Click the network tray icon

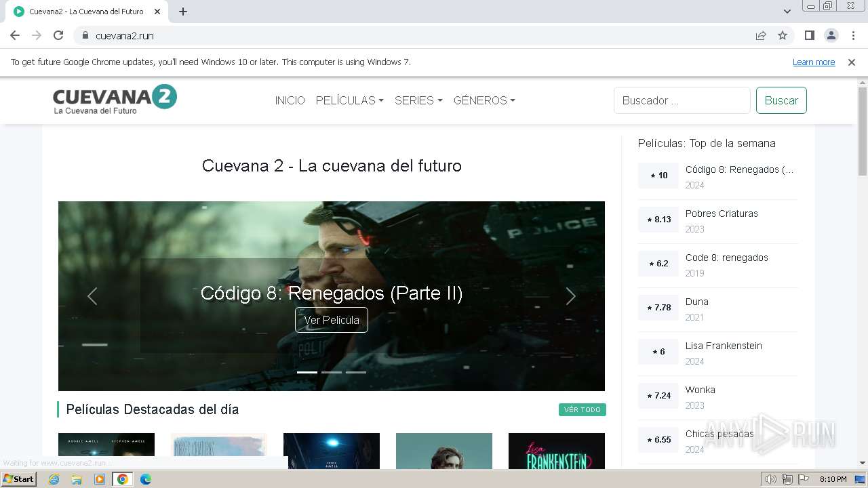787,479
